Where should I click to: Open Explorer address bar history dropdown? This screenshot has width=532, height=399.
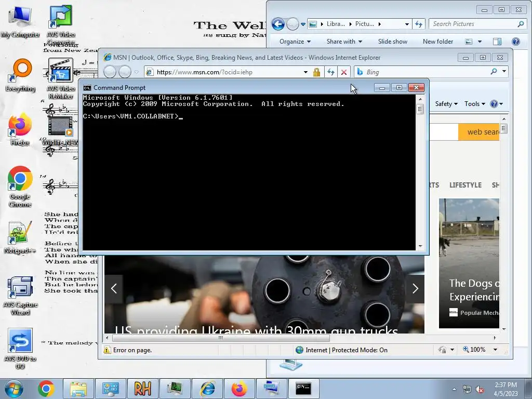coord(407,24)
